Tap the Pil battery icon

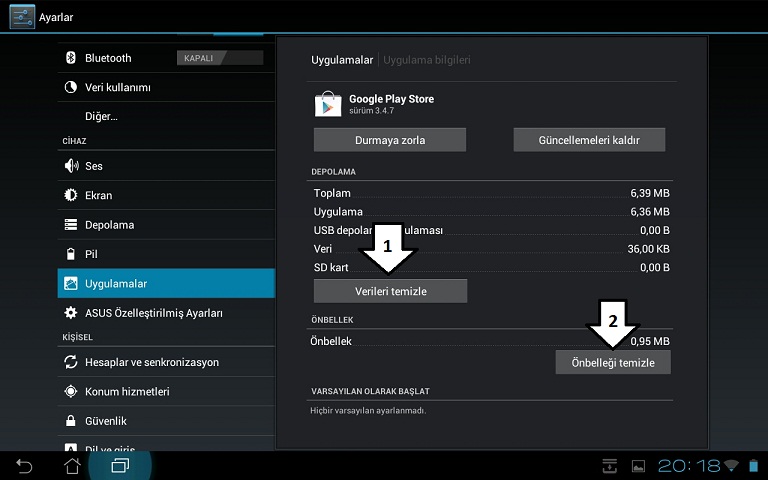[71, 254]
